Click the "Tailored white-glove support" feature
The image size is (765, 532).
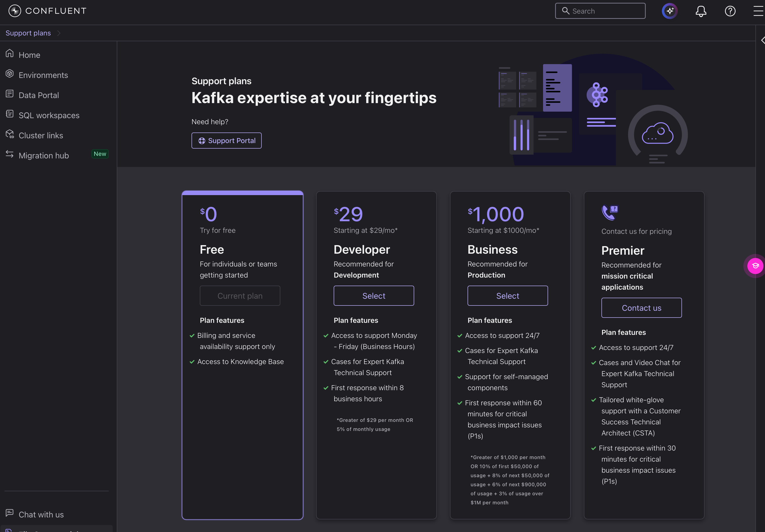640,417
